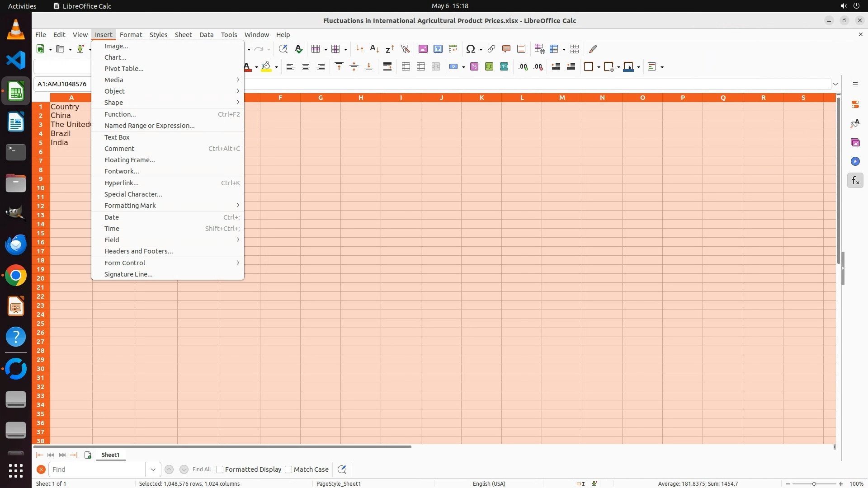Expand the Find history dropdown
The height and width of the screenshot is (488, 868).
pos(153,469)
